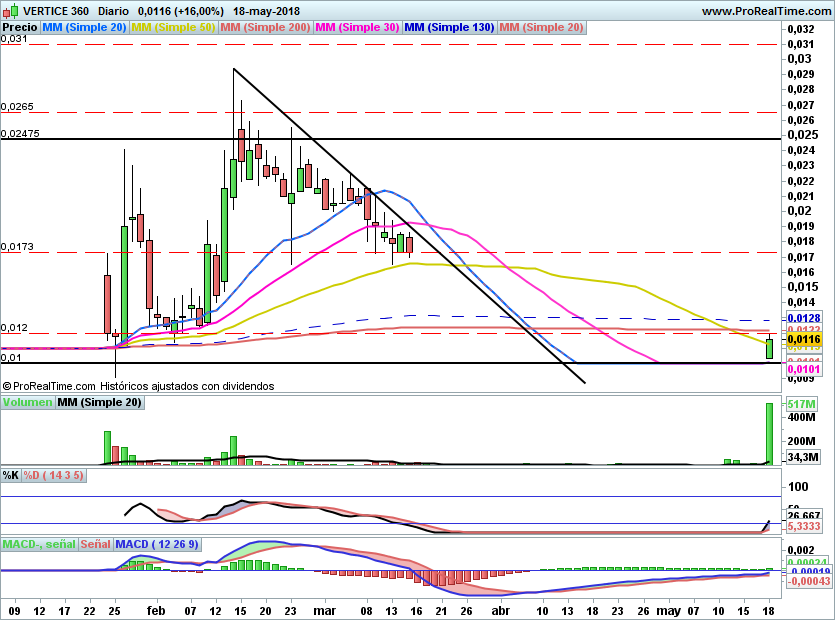Click the candlestick chart icon beside VERTICE 360
This screenshot has width=835, height=620.
pos(10,11)
